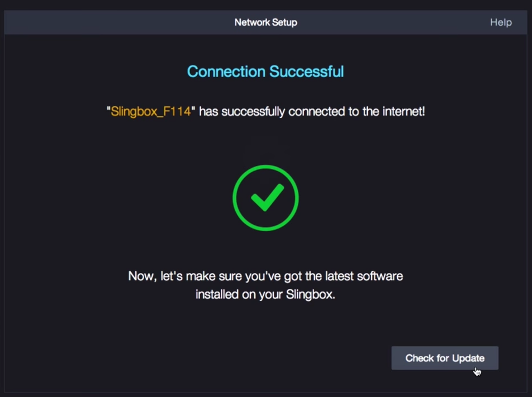
Task: Click the gray Check for Update button label
Action: point(445,358)
